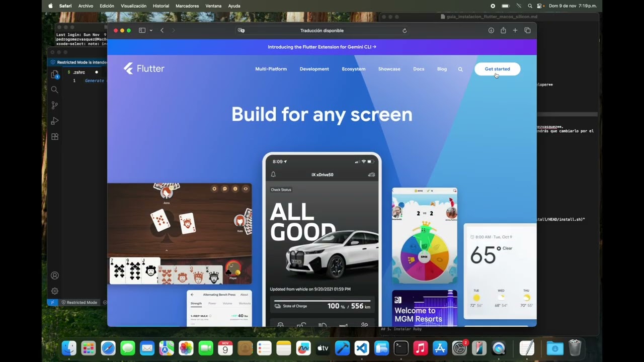Image resolution: width=644 pixels, height=362 pixels.
Task: Open the Ayuda menu
Action: pyautogui.click(x=234, y=6)
